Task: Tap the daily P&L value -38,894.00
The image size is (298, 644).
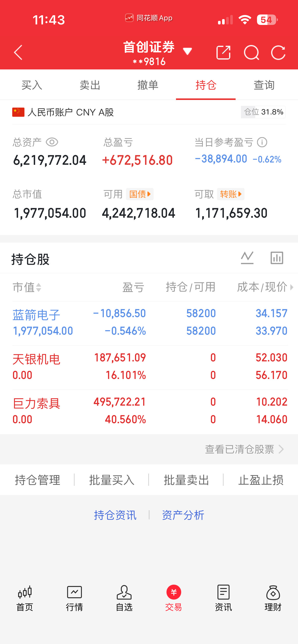Action: 221,159
